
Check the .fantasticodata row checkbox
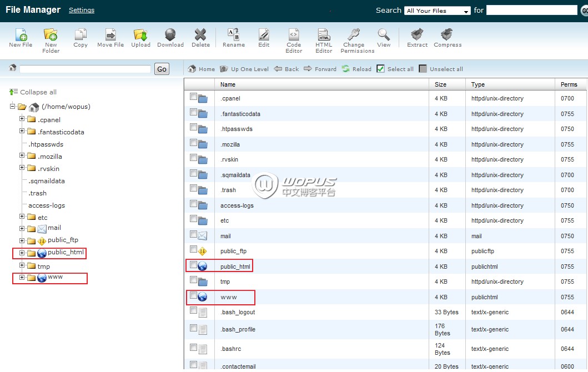coord(193,112)
